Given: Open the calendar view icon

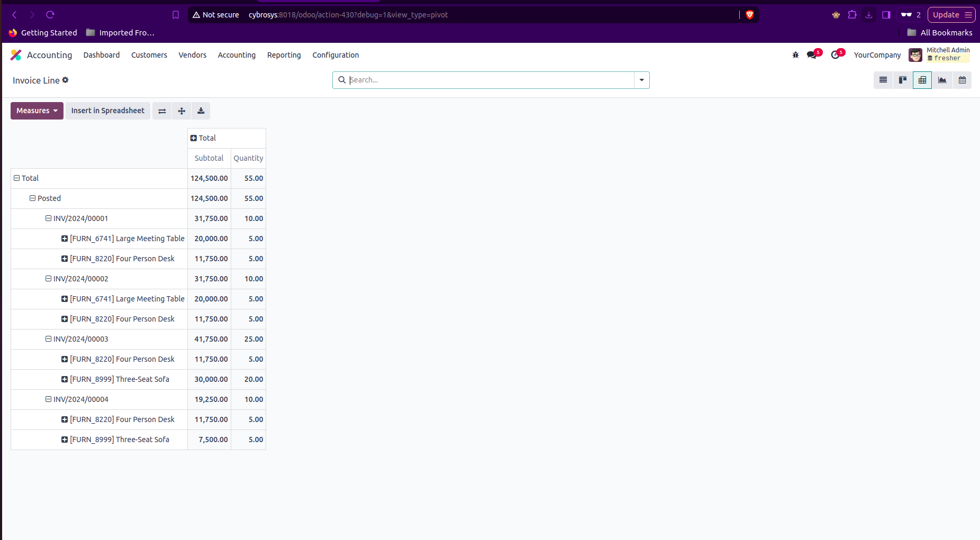Looking at the screenshot, I should tap(962, 80).
